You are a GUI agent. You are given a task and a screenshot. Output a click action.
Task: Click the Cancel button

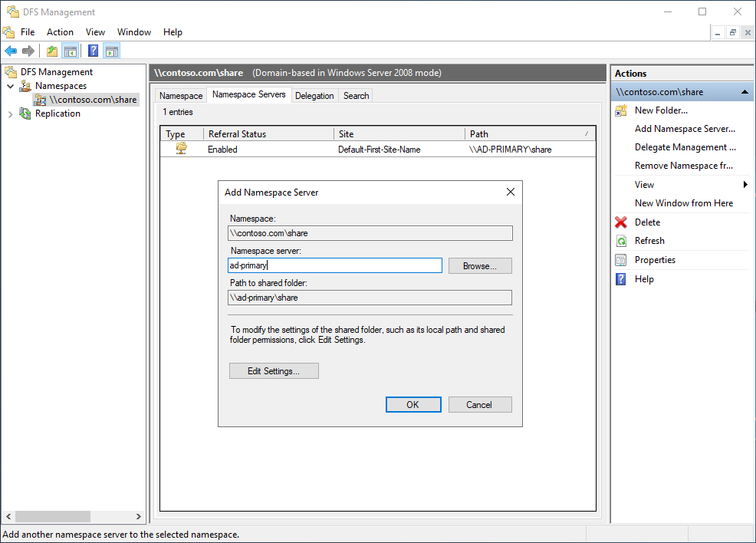pos(480,405)
